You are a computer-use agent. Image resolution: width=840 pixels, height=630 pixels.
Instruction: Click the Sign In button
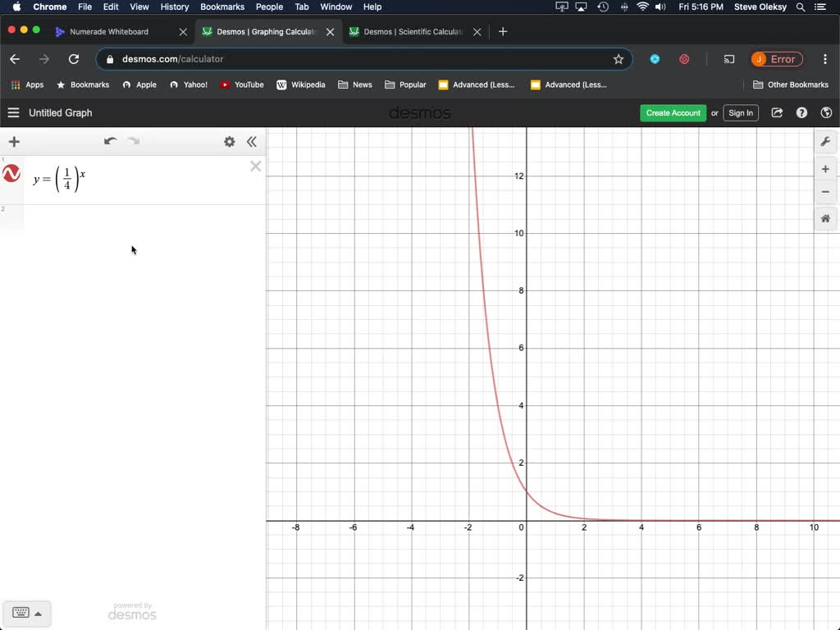pyautogui.click(x=740, y=113)
